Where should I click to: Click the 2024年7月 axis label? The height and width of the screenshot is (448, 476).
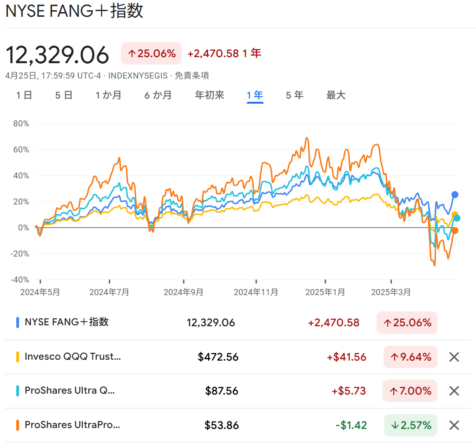109,292
